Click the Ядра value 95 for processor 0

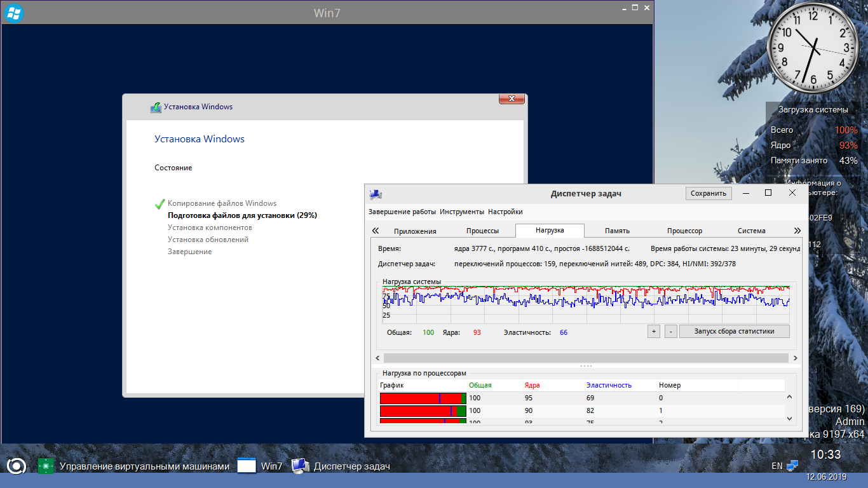click(529, 398)
